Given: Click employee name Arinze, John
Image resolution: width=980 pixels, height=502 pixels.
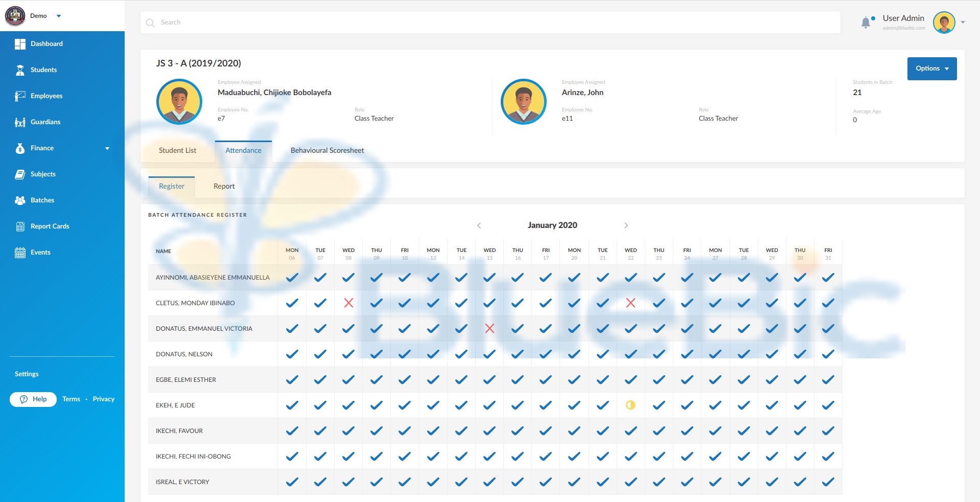Looking at the screenshot, I should (582, 93).
